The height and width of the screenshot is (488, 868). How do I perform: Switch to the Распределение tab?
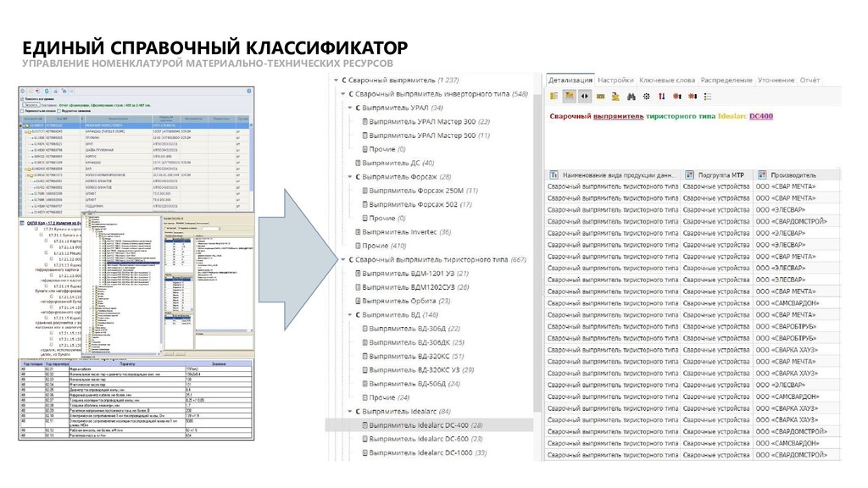point(726,80)
